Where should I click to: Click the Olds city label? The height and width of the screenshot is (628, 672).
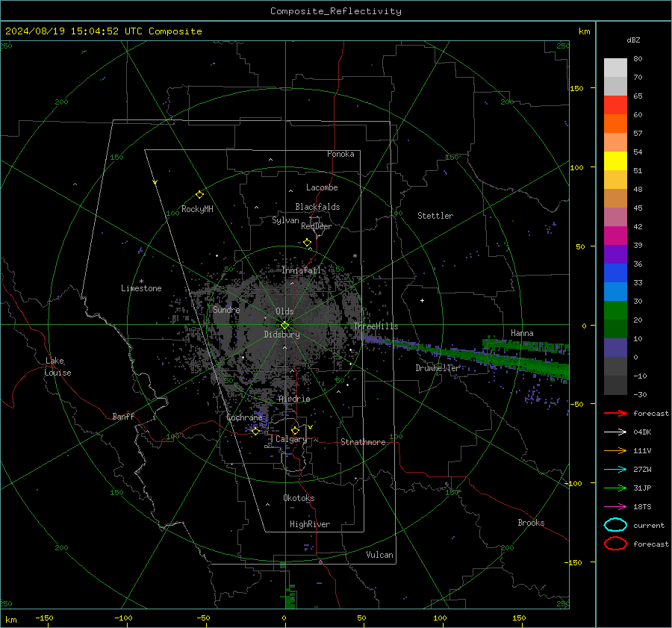[284, 311]
